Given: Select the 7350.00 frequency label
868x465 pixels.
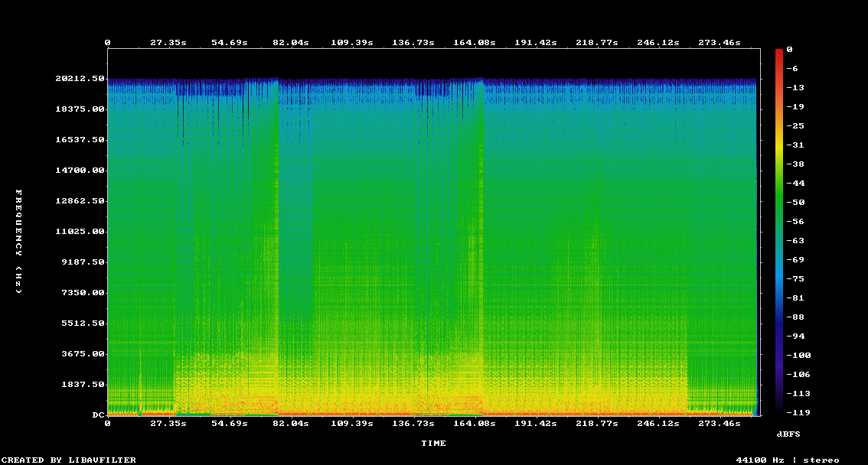Looking at the screenshot, I should click(83, 293).
